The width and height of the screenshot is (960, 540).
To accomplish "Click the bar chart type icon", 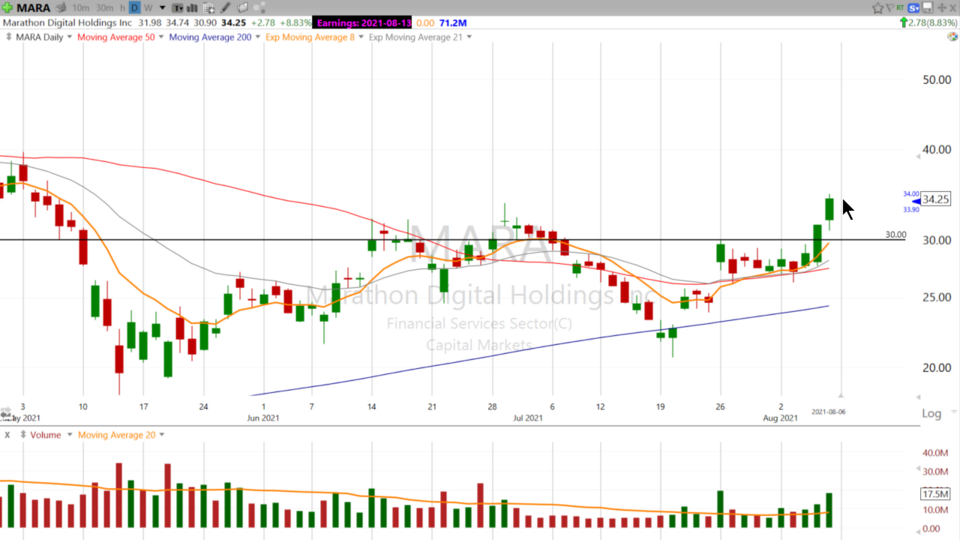I will pyautogui.click(x=192, y=8).
